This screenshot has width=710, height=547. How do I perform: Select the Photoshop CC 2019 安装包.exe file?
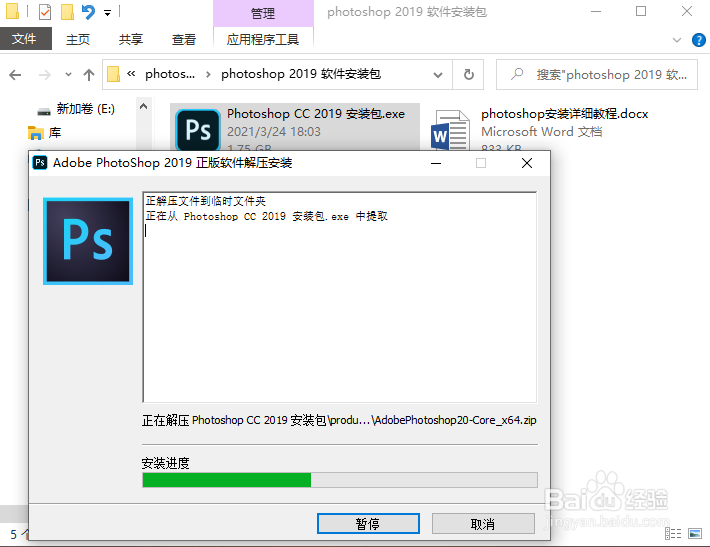click(295, 128)
